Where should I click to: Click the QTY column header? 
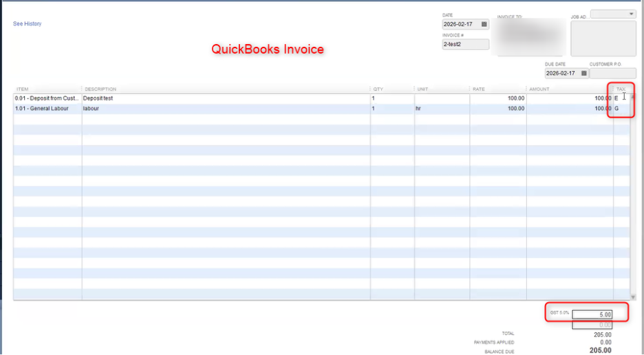[378, 89]
